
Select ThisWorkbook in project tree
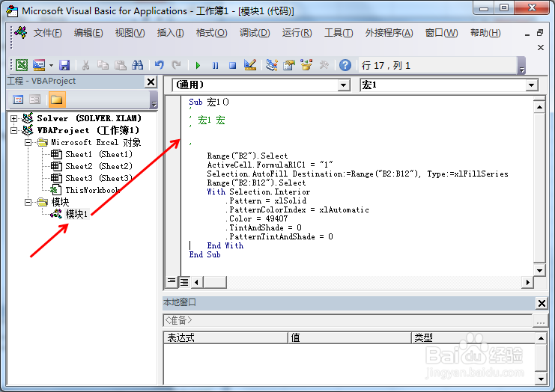(x=92, y=190)
